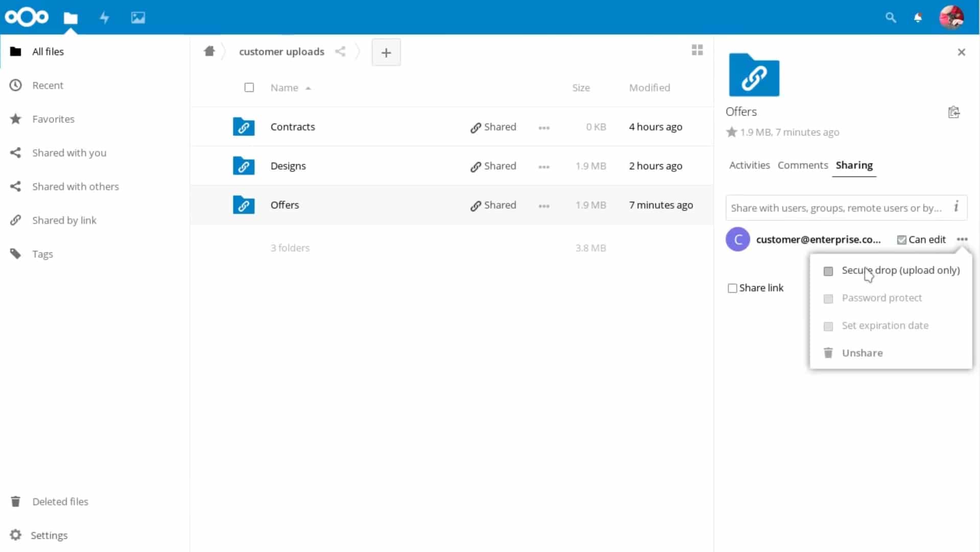Image resolution: width=980 pixels, height=552 pixels.
Task: Open Shared with you view
Action: [x=94, y=152]
